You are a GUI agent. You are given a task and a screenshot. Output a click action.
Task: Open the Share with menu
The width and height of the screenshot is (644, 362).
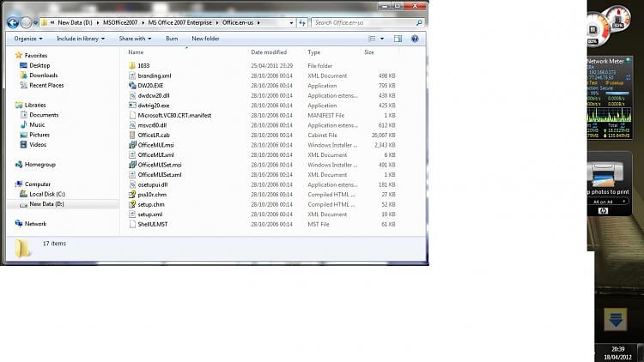(135, 39)
